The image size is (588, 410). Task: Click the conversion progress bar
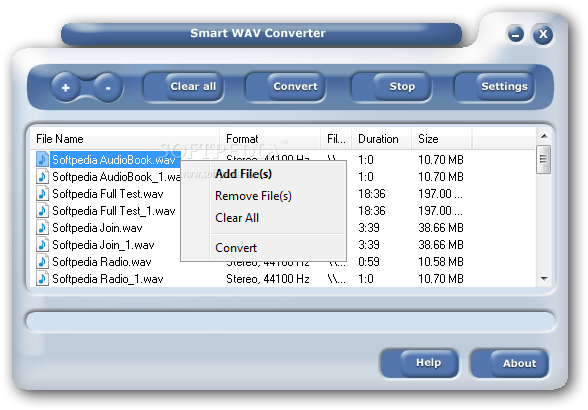[290, 321]
